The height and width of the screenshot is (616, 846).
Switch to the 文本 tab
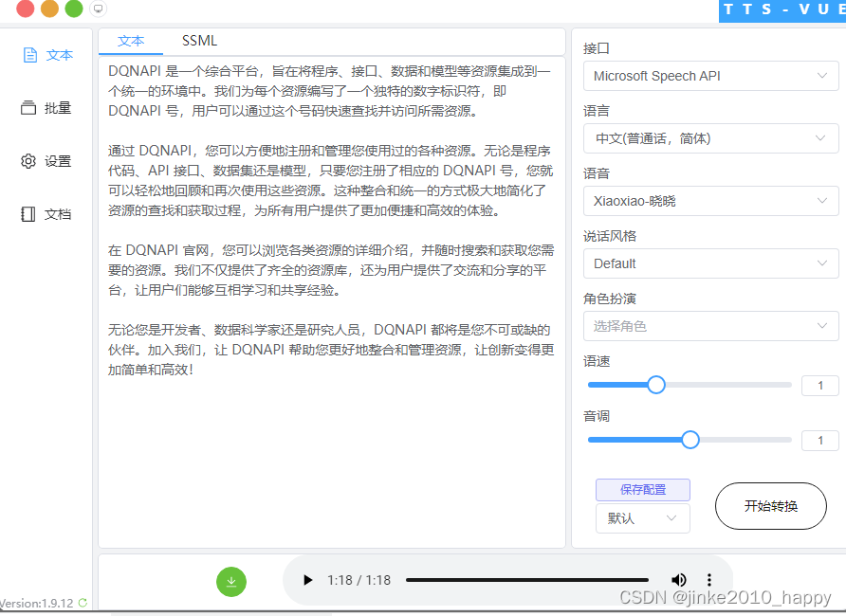pos(131,41)
